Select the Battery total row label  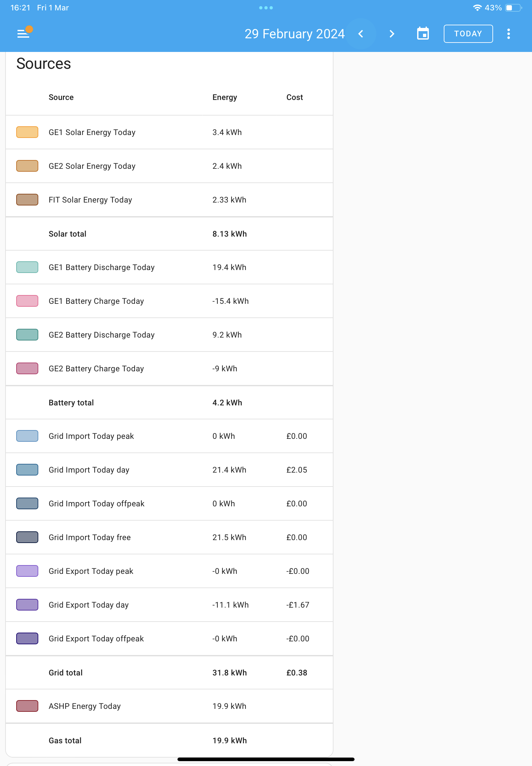71,402
